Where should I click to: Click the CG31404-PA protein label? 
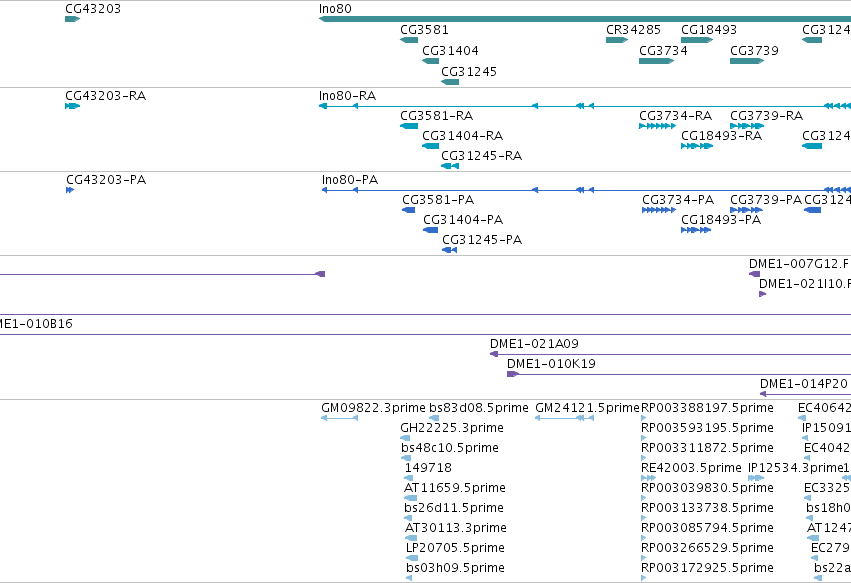(463, 220)
